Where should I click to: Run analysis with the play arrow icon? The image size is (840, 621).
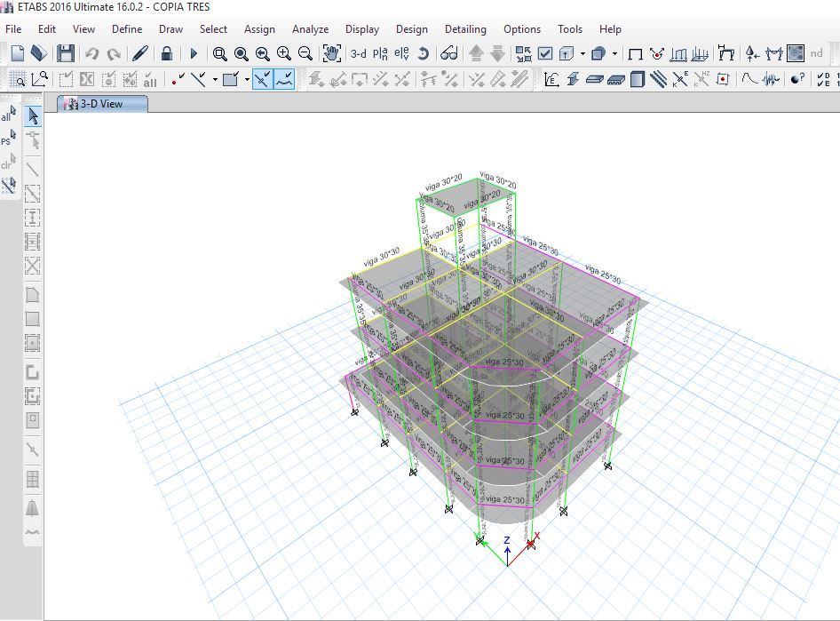tap(194, 54)
